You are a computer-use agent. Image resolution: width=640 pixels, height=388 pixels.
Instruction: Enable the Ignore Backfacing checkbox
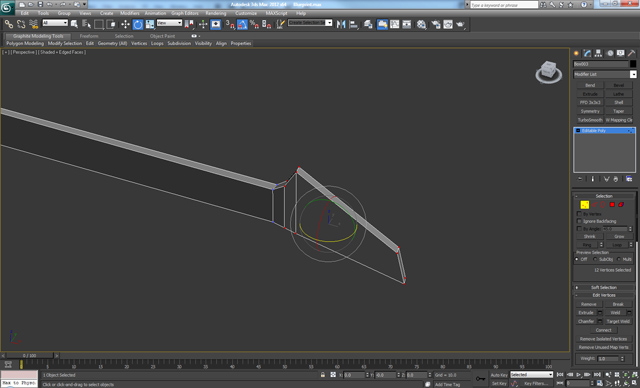pyautogui.click(x=579, y=221)
